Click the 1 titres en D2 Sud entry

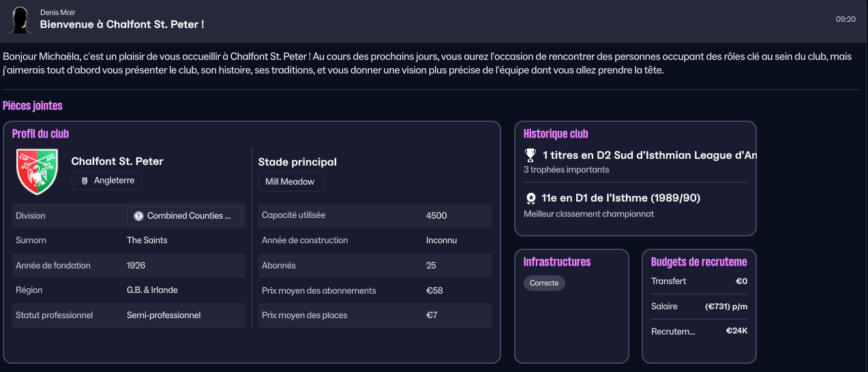click(649, 155)
